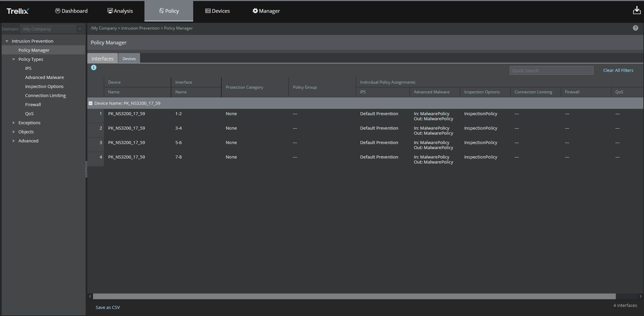Click InspectionPolicy for interface 3-4
The width and height of the screenshot is (644, 316).
(480, 128)
